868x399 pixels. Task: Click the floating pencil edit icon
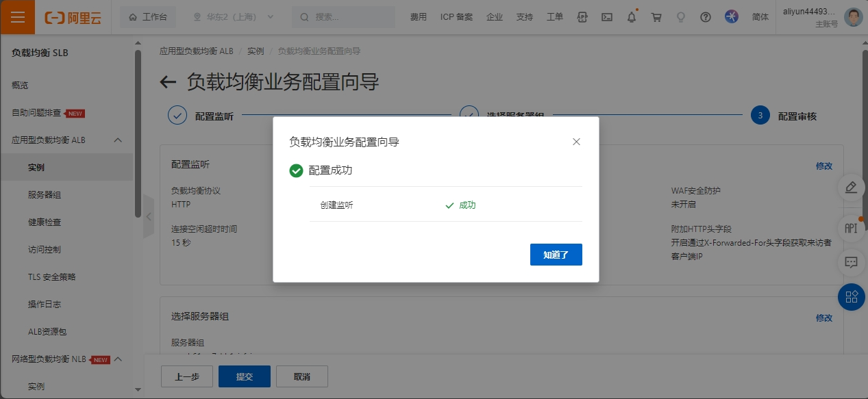(851, 187)
